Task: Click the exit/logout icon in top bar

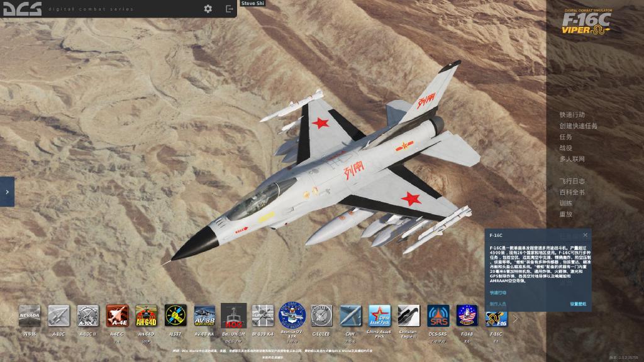Action: tap(229, 9)
